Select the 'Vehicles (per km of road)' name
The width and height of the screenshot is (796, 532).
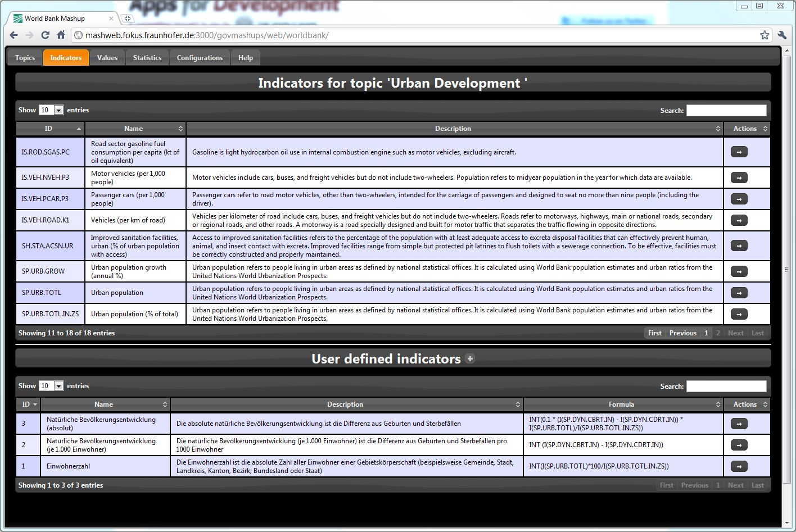tap(128, 220)
